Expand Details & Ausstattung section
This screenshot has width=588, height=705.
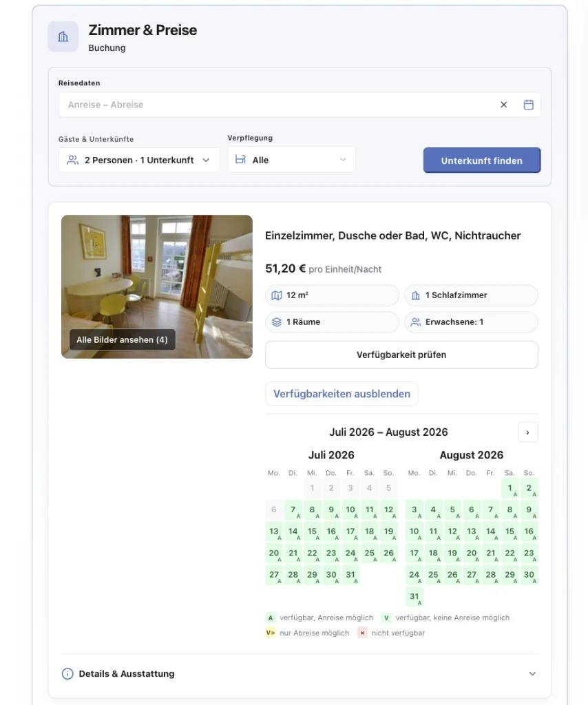[300, 673]
